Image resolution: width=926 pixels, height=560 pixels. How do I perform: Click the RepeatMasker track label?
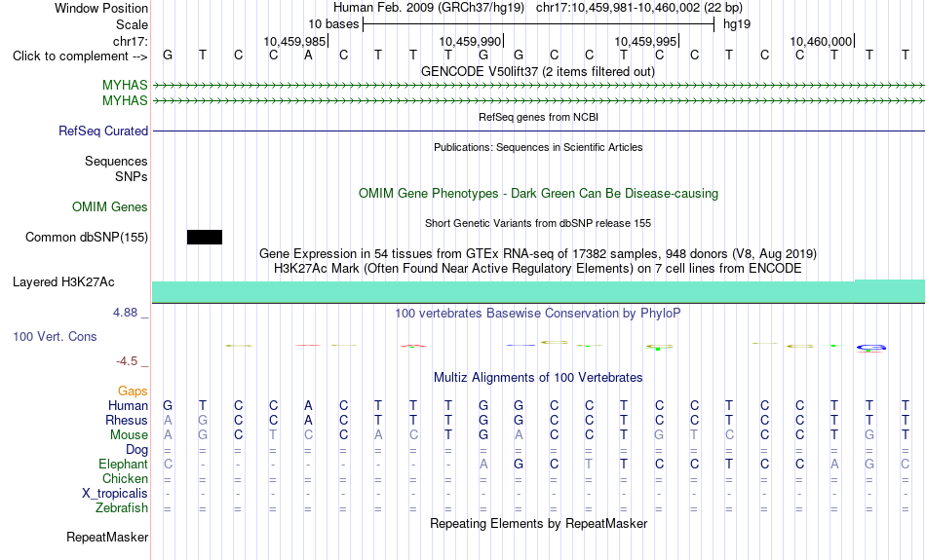[107, 537]
